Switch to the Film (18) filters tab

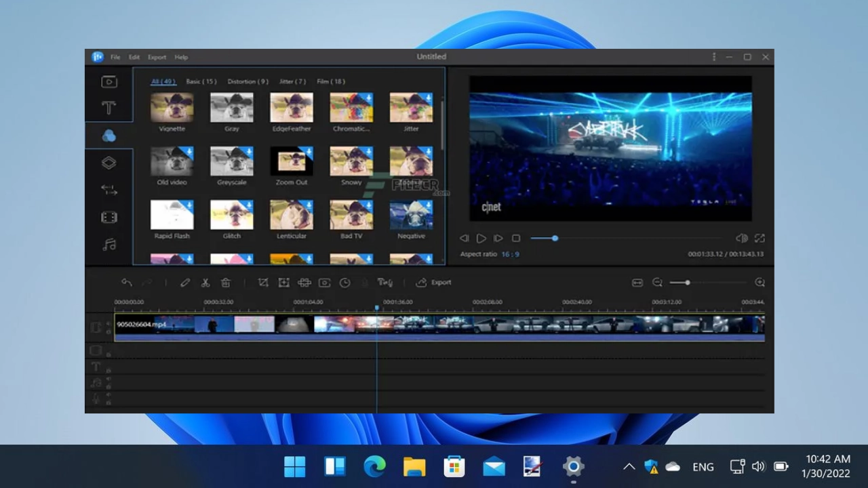click(331, 81)
